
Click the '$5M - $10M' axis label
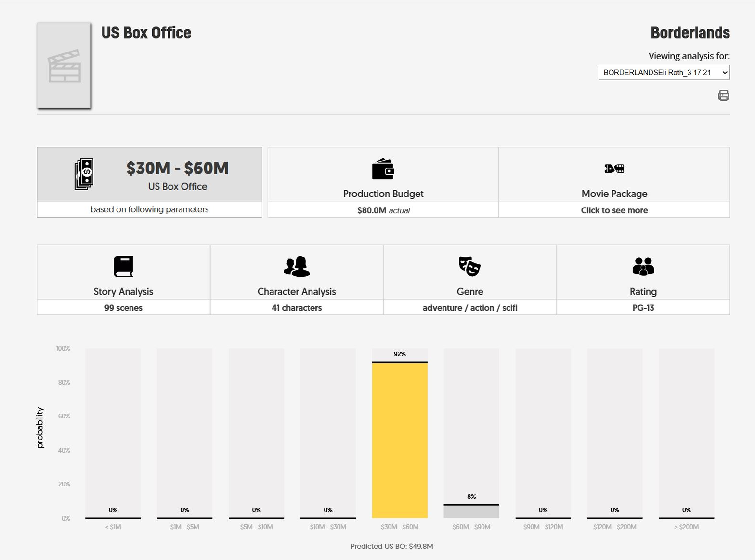click(257, 527)
